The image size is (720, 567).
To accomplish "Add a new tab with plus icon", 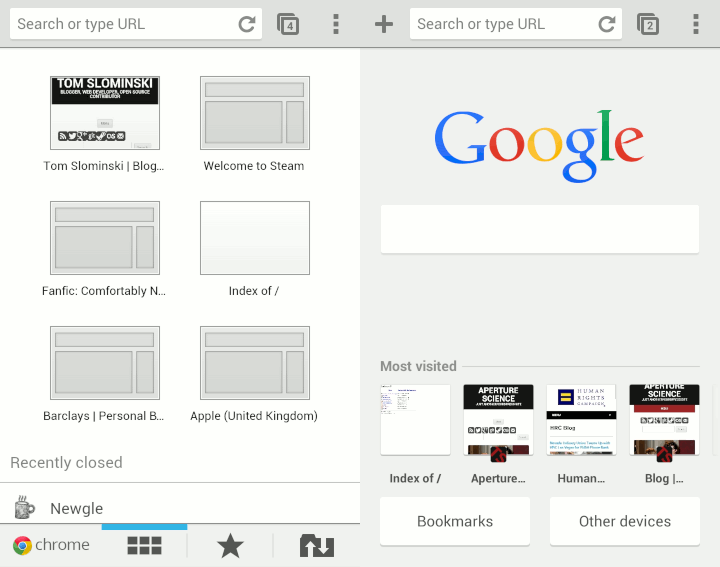I will (x=383, y=24).
